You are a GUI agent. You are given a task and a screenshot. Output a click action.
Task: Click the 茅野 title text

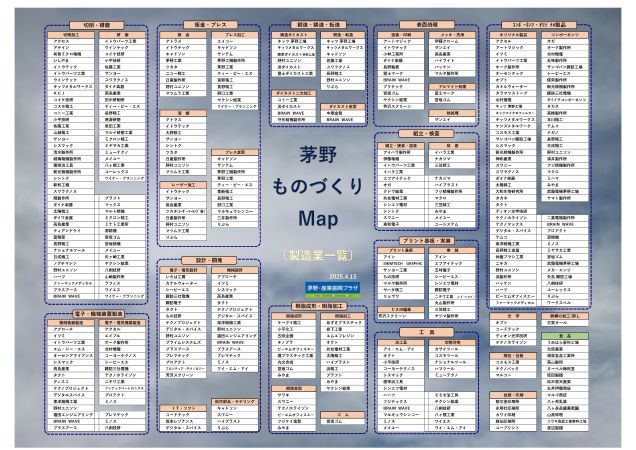coord(318,155)
